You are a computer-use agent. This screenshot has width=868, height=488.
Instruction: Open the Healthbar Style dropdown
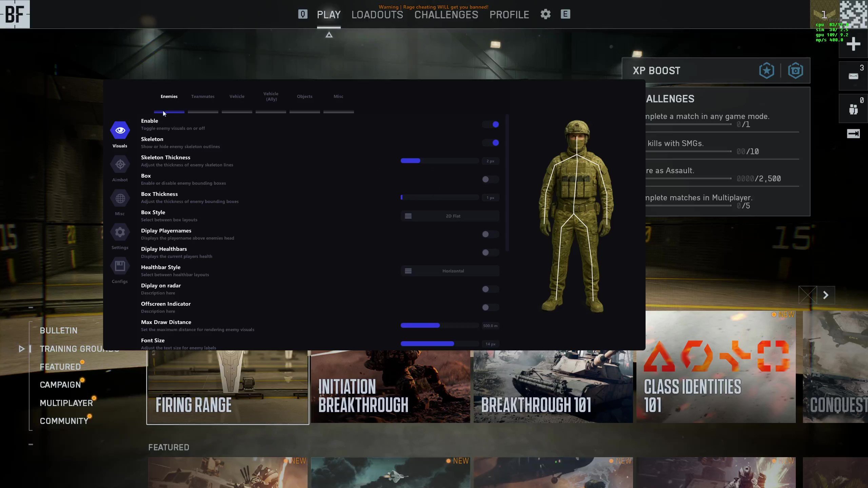click(x=450, y=271)
